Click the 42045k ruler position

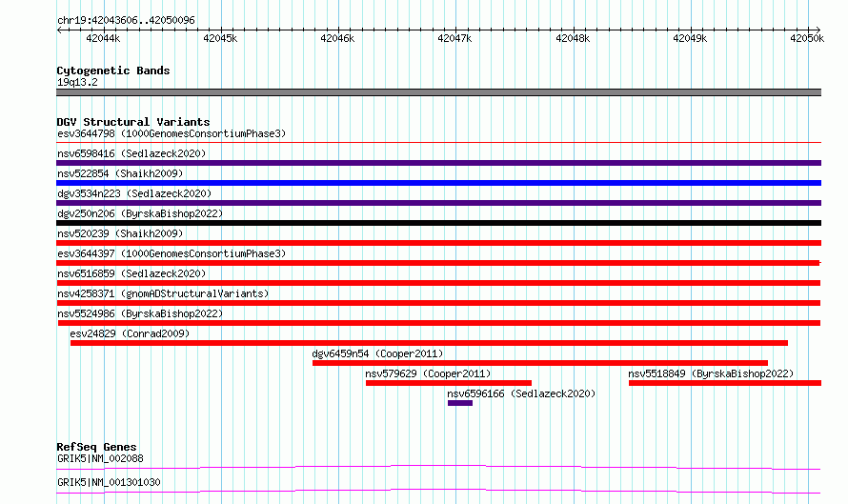[220, 38]
